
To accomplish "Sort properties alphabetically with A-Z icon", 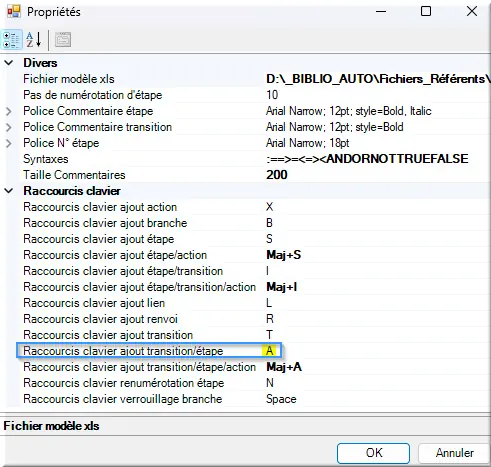I will (34, 40).
